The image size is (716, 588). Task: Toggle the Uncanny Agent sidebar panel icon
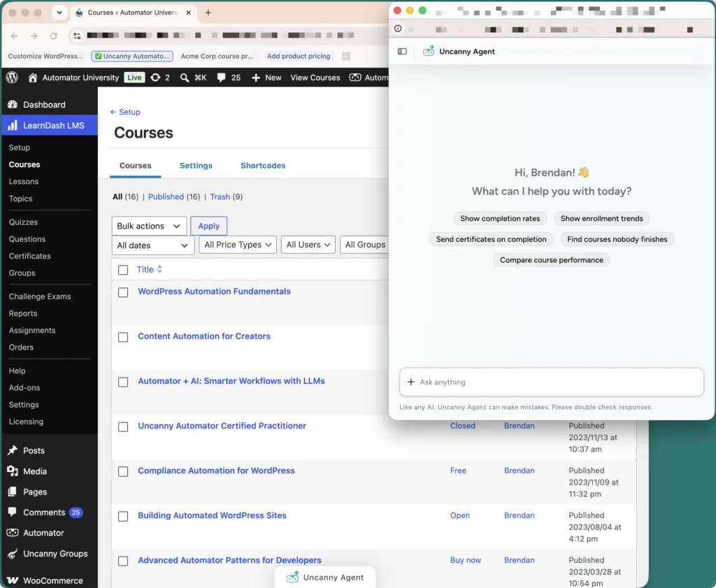(x=402, y=52)
